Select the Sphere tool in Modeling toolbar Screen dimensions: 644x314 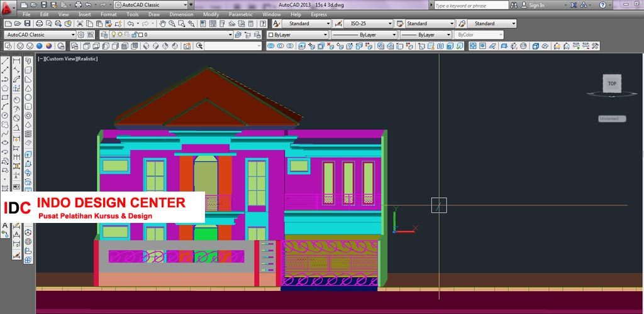[x=28, y=97]
